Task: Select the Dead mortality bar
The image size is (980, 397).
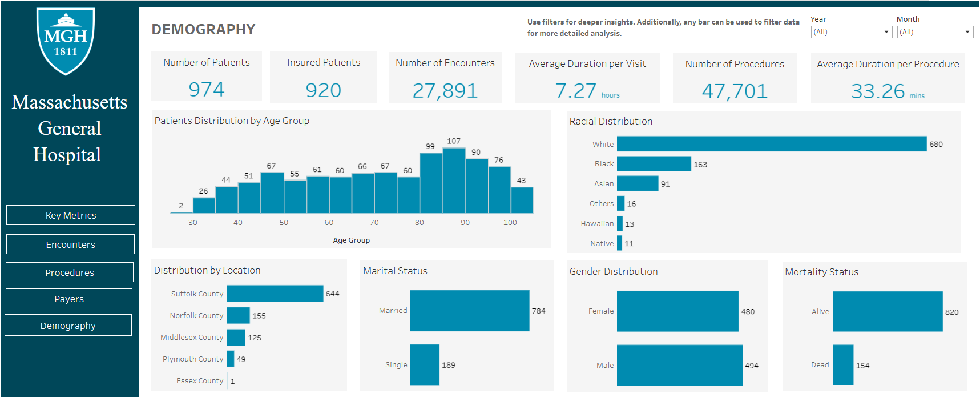Action: point(842,364)
